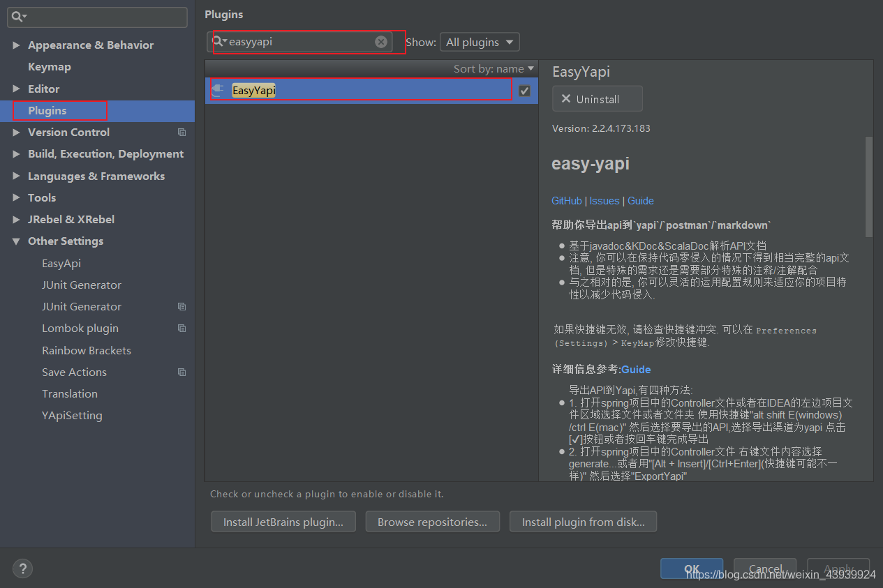This screenshot has width=883, height=588.
Task: Collapse the Other Settings section
Action: [16, 241]
